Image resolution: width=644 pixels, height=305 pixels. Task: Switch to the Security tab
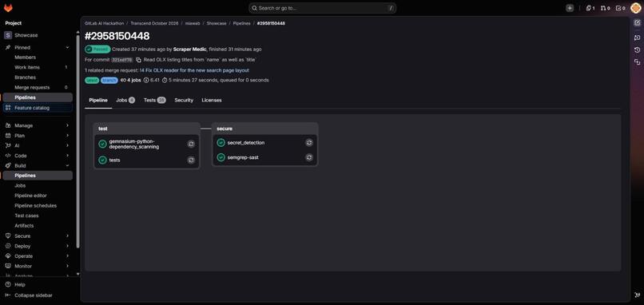point(184,100)
